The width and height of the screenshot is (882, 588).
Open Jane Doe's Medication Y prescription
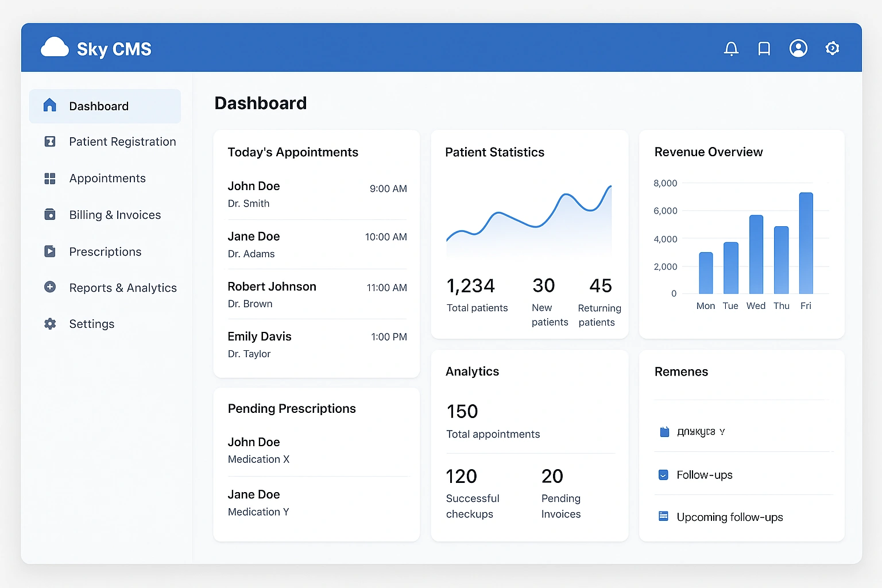click(316, 502)
